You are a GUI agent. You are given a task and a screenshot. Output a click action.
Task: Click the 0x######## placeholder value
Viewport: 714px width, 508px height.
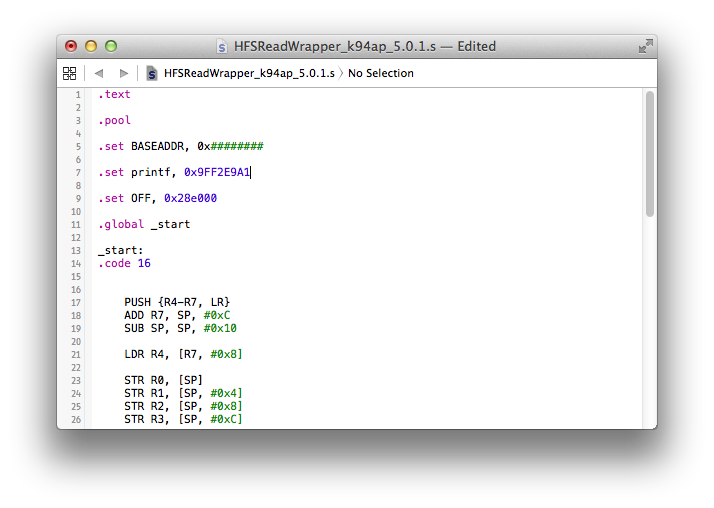(x=230, y=146)
